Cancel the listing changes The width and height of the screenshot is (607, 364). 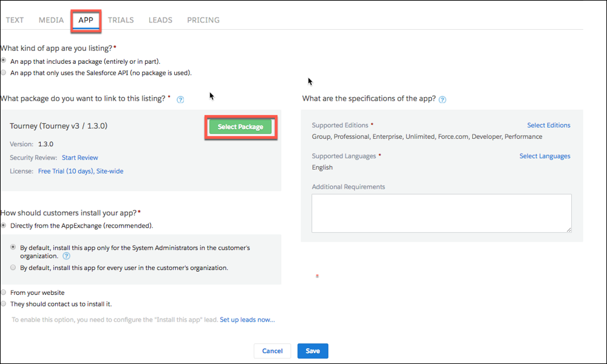coord(272,351)
